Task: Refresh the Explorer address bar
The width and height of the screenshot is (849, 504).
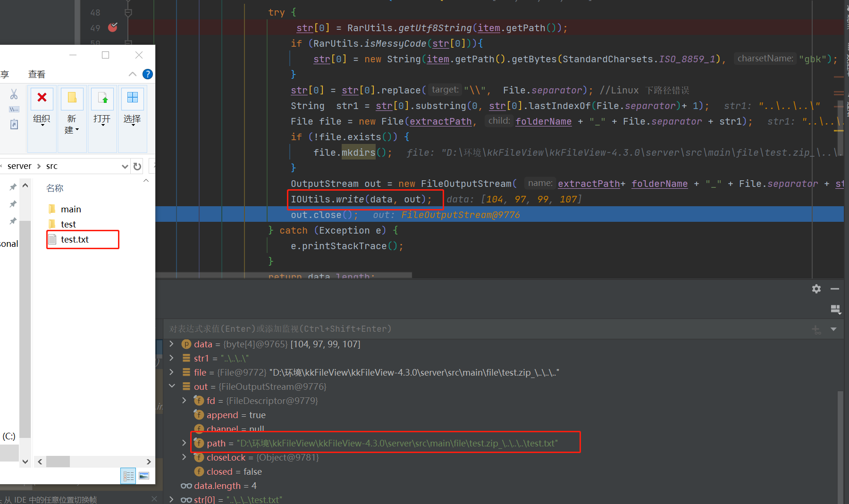Action: tap(137, 166)
